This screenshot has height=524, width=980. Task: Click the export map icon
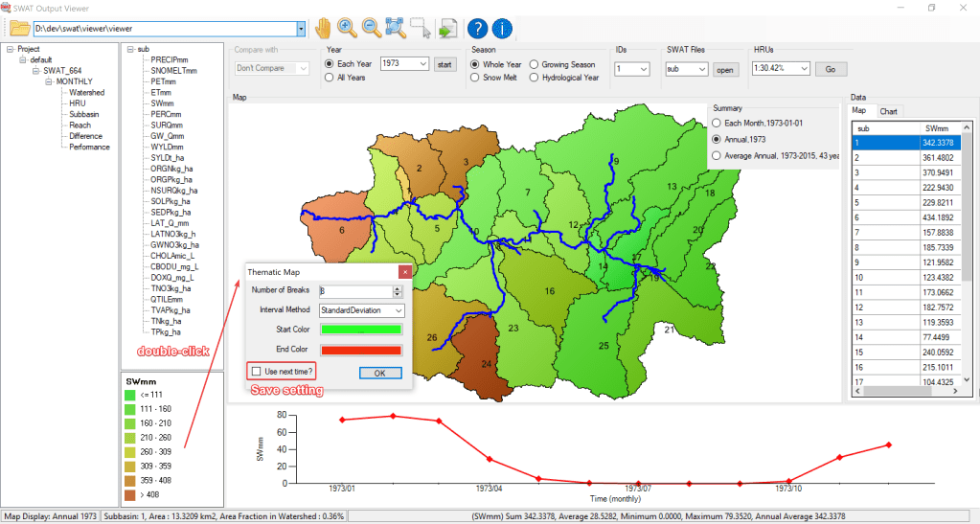point(447,28)
